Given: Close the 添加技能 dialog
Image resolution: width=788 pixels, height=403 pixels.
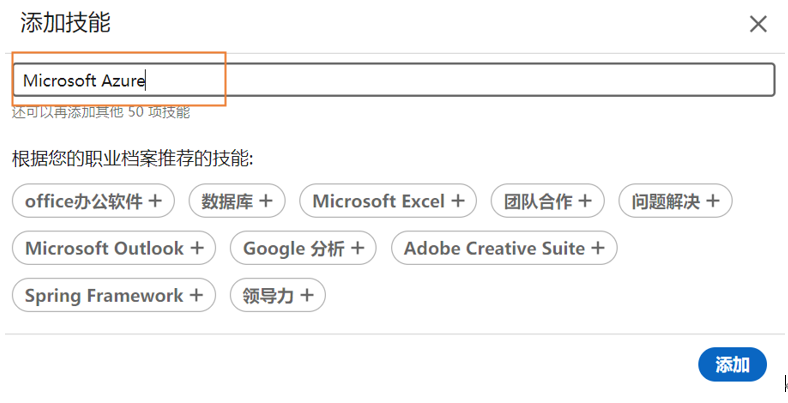Looking at the screenshot, I should tap(758, 24).
